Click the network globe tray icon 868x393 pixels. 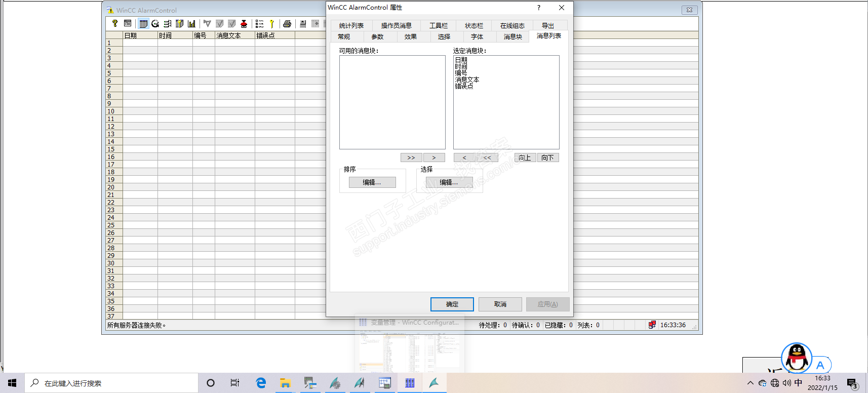775,383
